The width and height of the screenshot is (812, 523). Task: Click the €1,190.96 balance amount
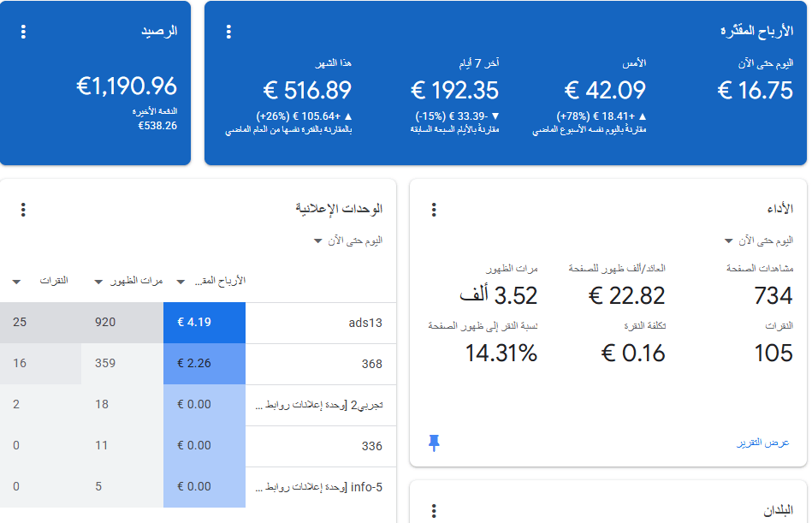126,86
